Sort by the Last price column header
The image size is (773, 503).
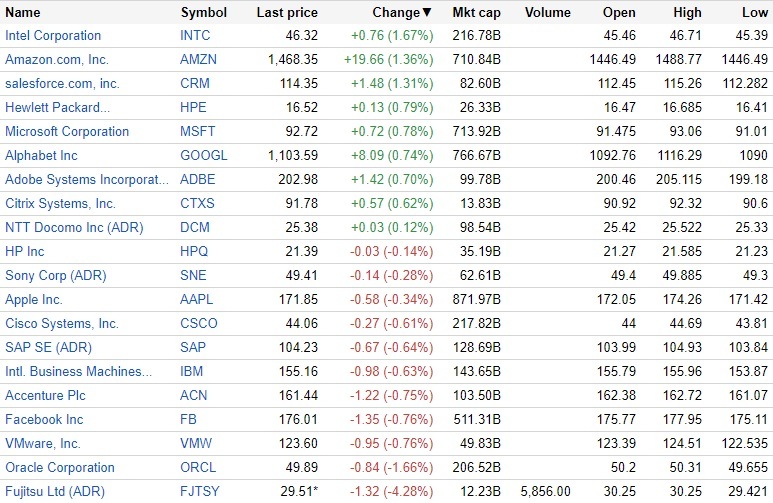coord(287,12)
